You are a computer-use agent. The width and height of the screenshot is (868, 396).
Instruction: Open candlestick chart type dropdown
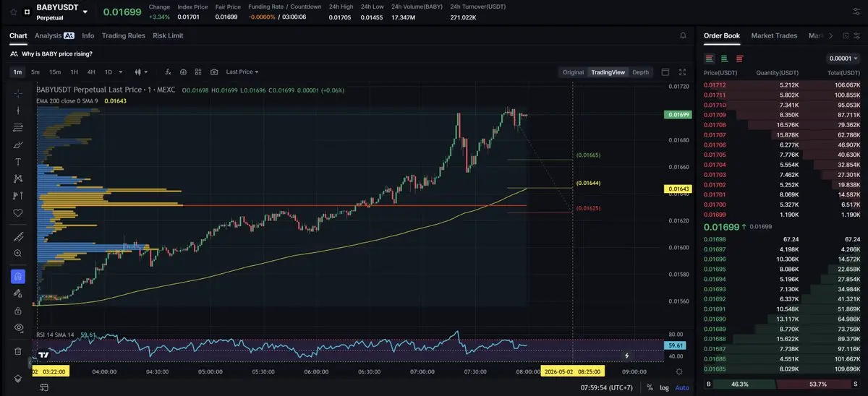tap(140, 72)
